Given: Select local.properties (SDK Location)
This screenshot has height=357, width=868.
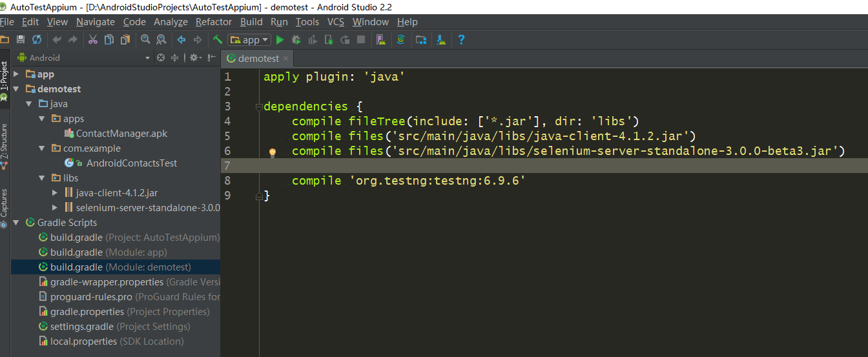Looking at the screenshot, I should [111, 342].
